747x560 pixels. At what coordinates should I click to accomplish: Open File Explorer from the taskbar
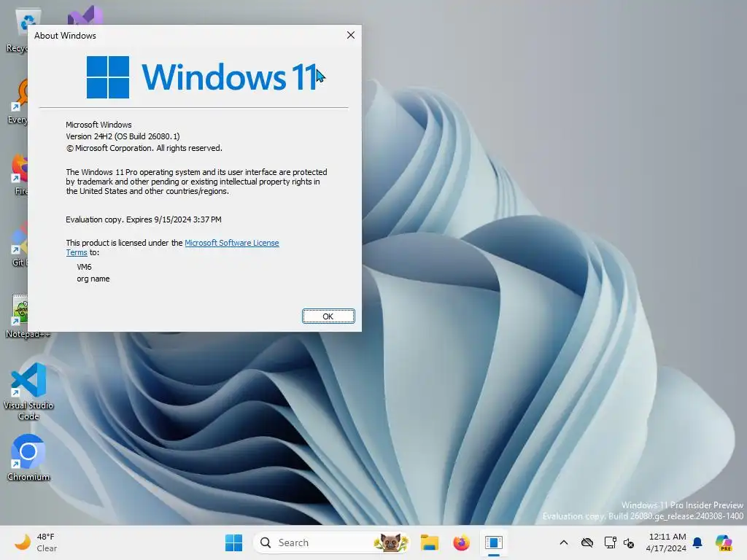(429, 542)
